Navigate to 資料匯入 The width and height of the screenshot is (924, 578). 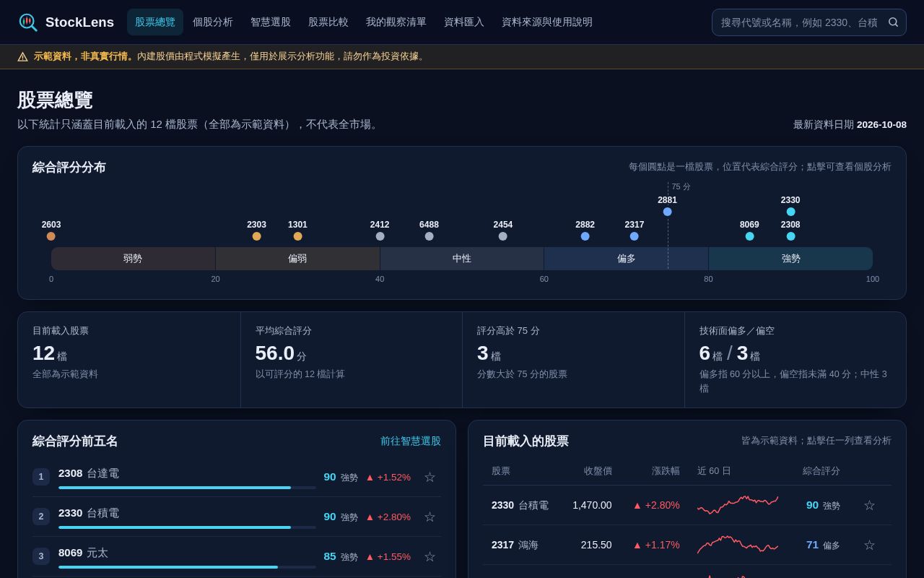pos(464,22)
